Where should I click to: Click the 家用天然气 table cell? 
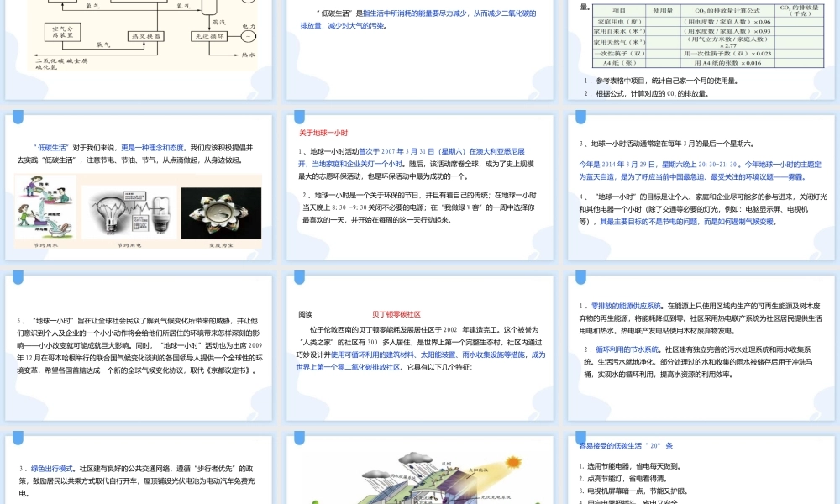pos(619,42)
